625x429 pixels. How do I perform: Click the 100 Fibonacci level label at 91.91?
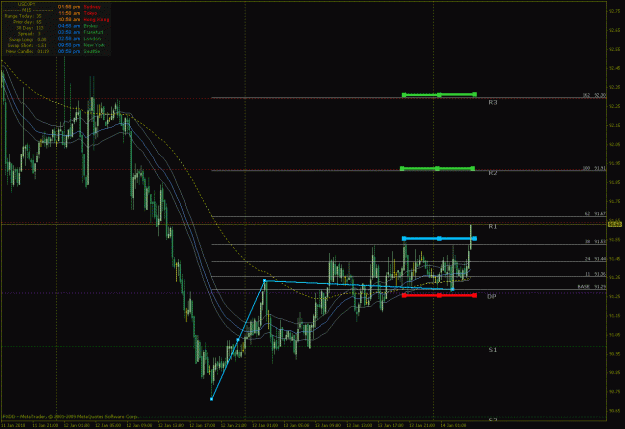click(x=594, y=168)
